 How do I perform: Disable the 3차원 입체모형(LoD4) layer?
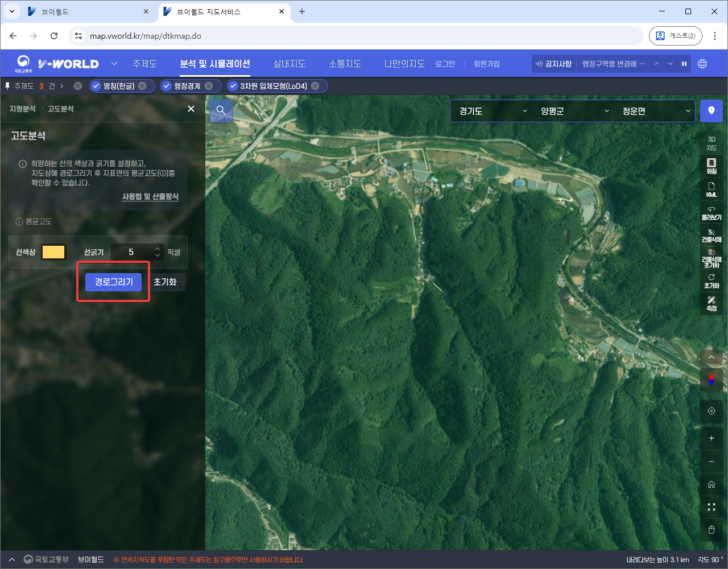tap(233, 86)
